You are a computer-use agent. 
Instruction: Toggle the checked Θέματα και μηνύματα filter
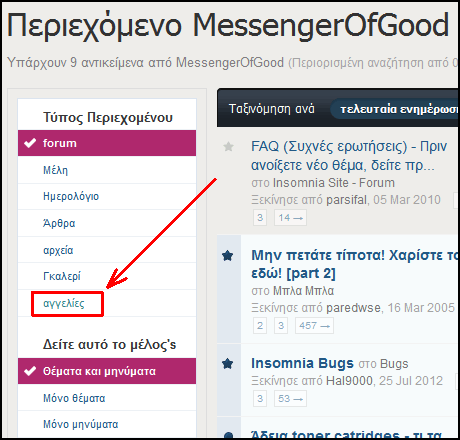pyautogui.click(x=107, y=371)
